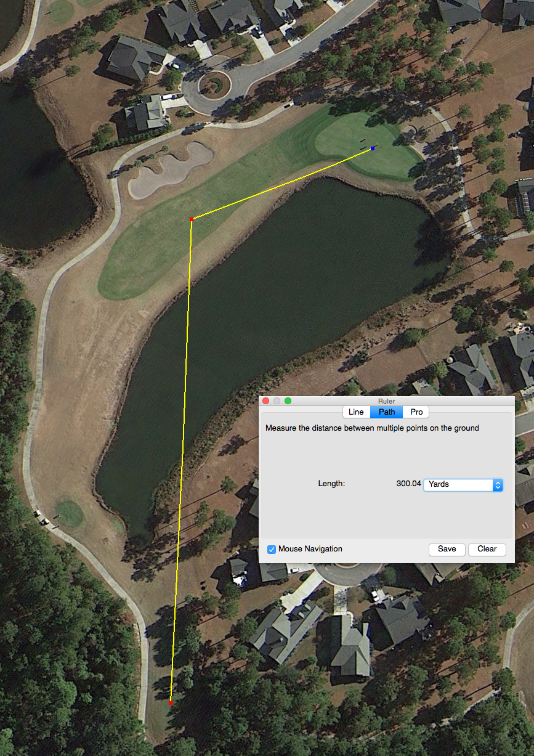
Task: Open the Yards units dropdown
Action: [x=463, y=485]
